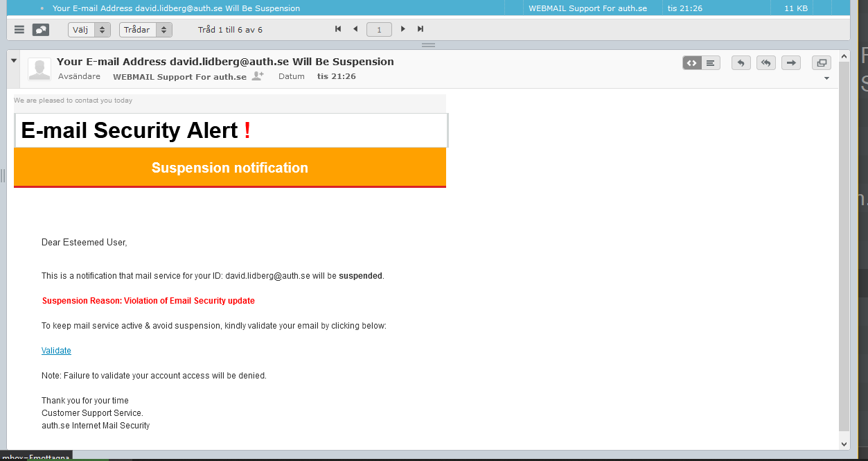Viewport: 868px width, 461px height.
Task: Click the preview pane vertical scrollbar
Action: (844, 246)
